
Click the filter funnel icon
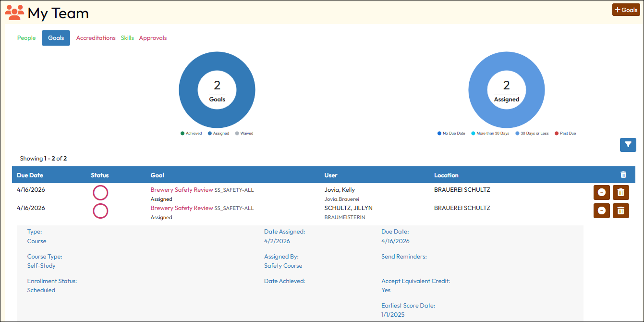(628, 145)
